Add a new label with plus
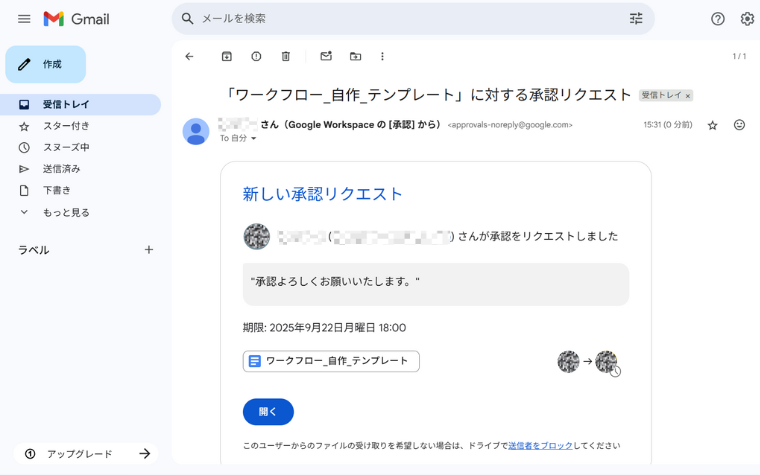 (149, 250)
